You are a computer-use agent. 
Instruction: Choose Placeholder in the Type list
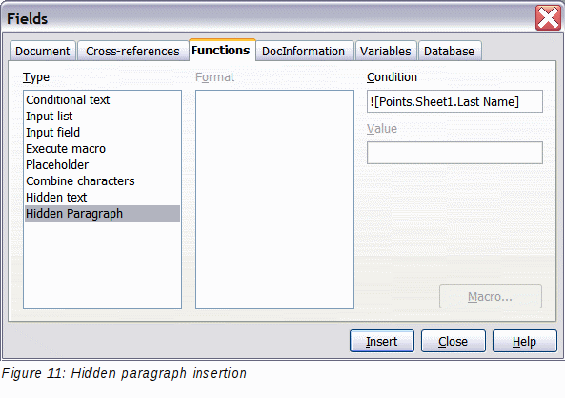pos(102,165)
